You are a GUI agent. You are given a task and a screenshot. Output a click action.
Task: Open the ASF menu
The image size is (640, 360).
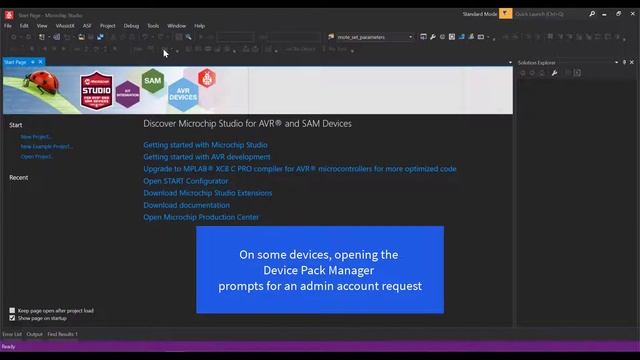click(87, 26)
